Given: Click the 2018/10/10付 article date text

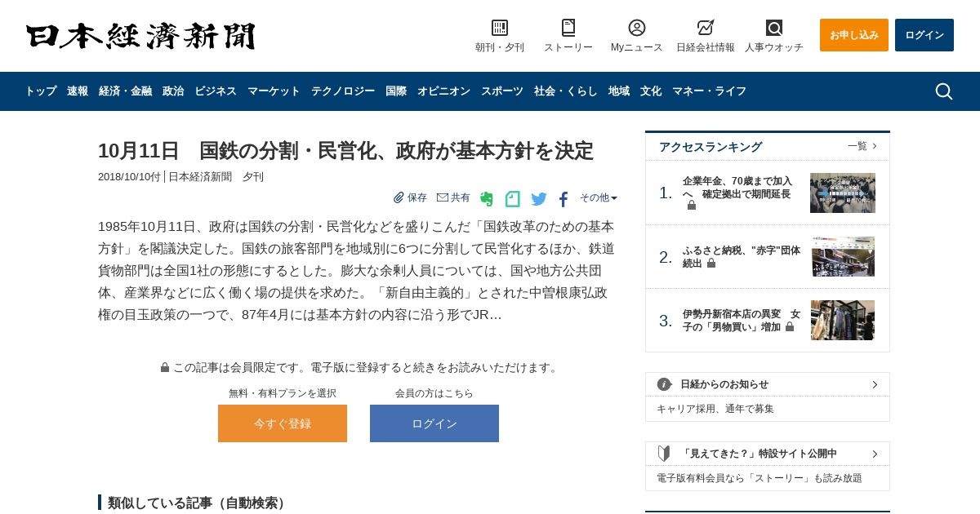Looking at the screenshot, I should [129, 176].
